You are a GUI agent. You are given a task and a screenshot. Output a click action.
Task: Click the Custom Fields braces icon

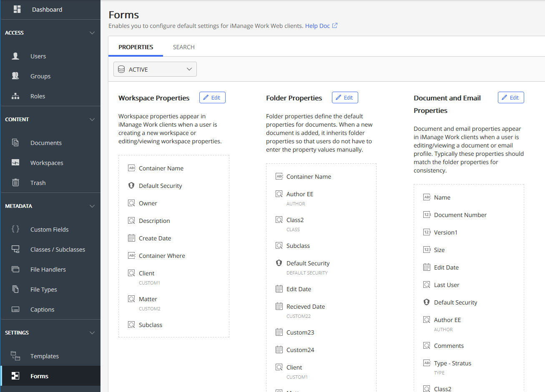coord(15,229)
